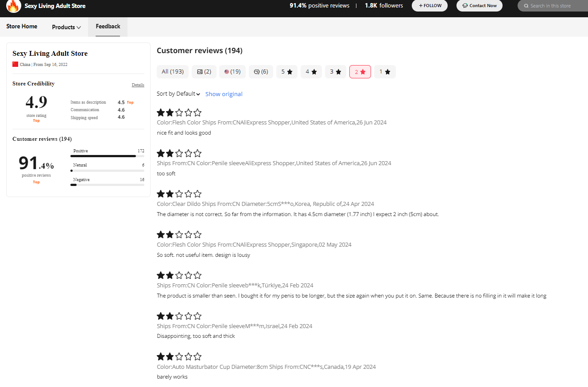
Task: Click China flag icon in store info
Action: 15,64
